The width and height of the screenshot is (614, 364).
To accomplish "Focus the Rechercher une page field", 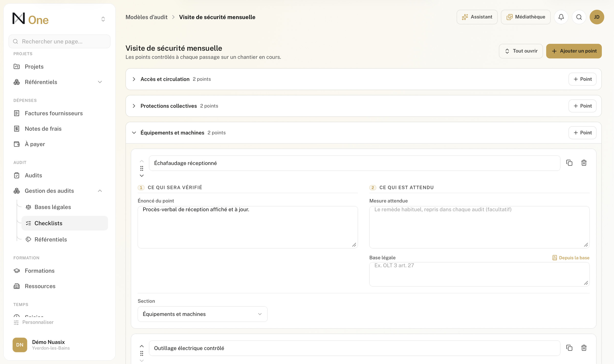I will pos(59,41).
